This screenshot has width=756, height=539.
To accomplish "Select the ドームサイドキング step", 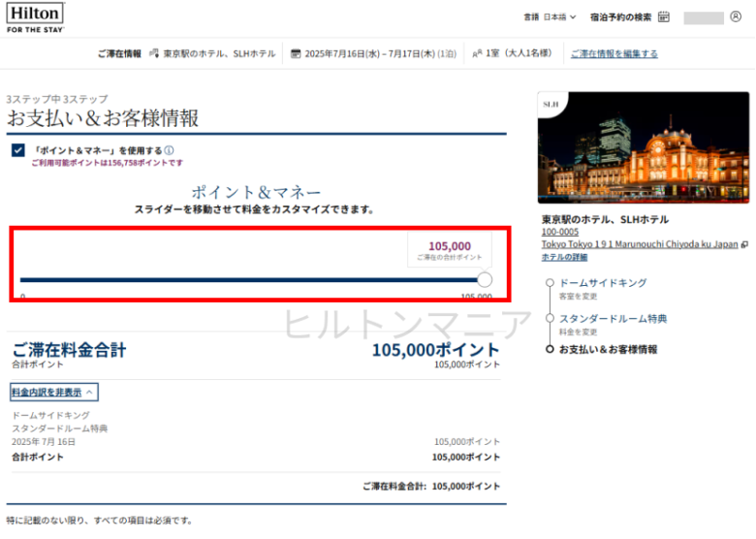I will 602,282.
